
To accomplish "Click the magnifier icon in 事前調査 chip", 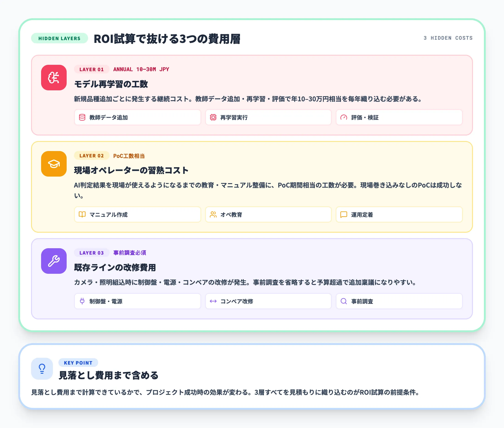I will pyautogui.click(x=344, y=301).
